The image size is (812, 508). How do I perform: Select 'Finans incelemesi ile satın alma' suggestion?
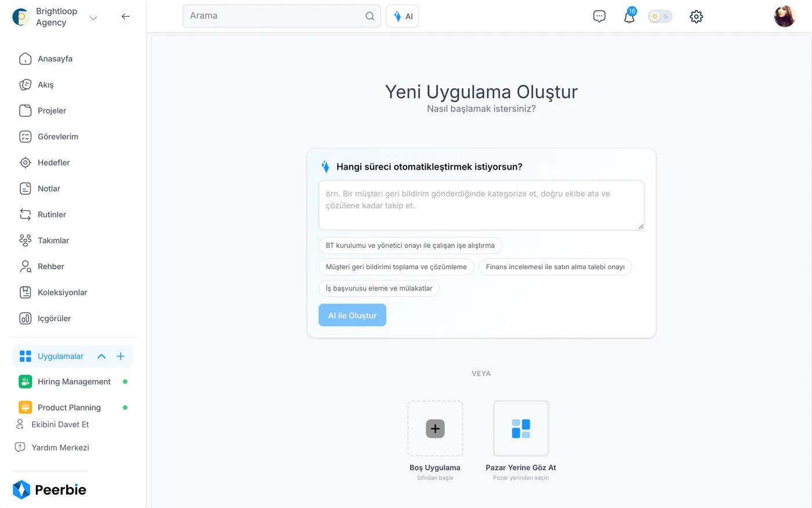(555, 267)
